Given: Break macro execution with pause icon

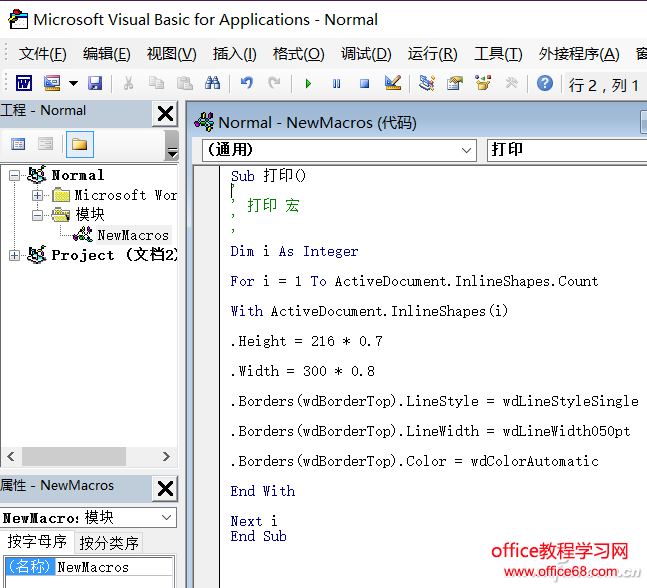Looking at the screenshot, I should tap(336, 84).
